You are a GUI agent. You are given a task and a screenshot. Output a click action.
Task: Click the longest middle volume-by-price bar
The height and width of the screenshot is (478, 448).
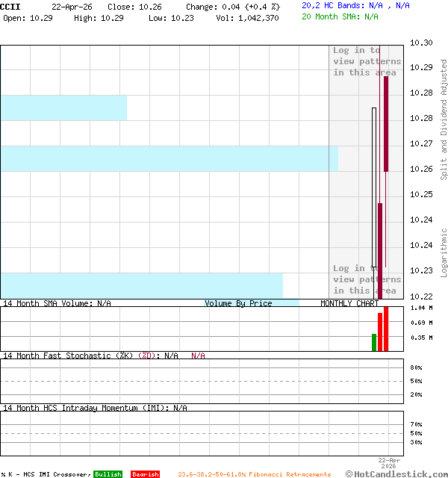[x=168, y=158]
